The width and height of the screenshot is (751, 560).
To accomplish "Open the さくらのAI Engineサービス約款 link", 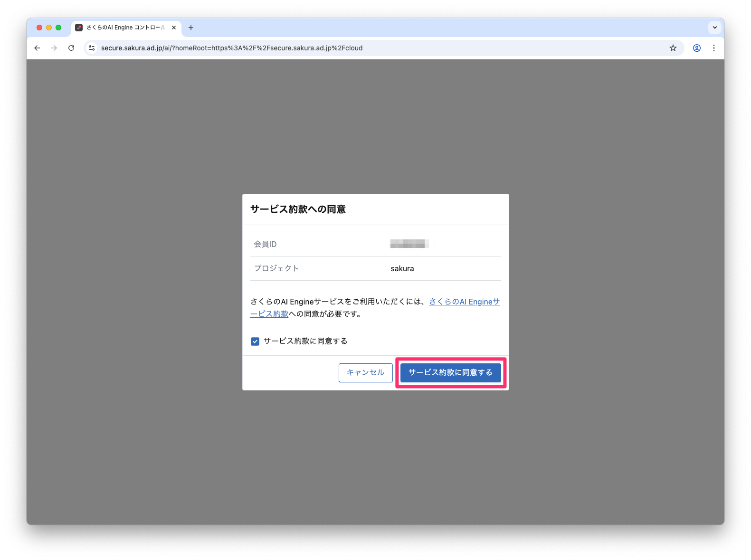I will coord(464,302).
